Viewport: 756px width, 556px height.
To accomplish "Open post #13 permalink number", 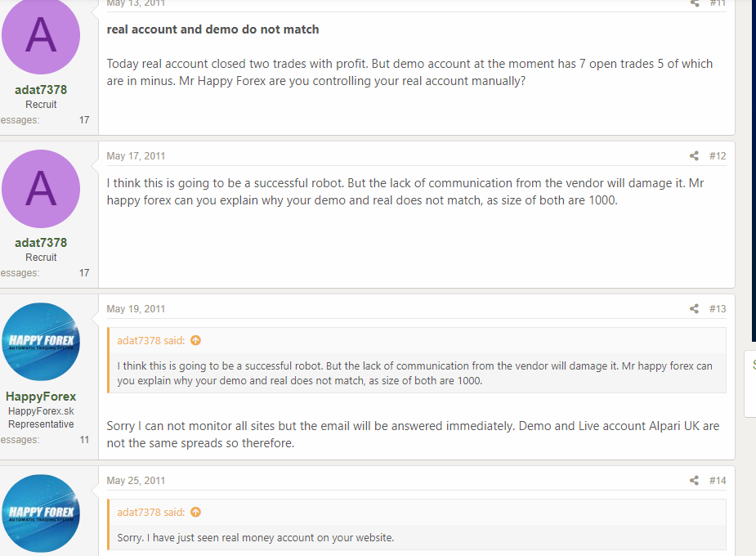I will (x=717, y=309).
